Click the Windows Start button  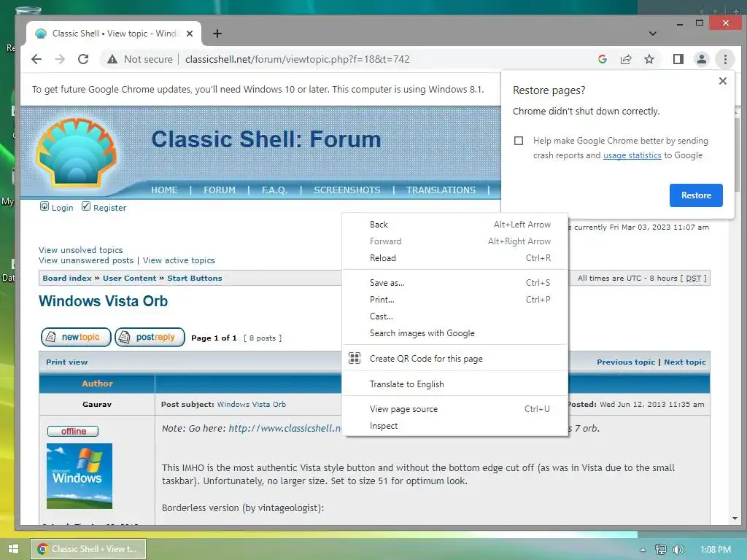[13, 549]
